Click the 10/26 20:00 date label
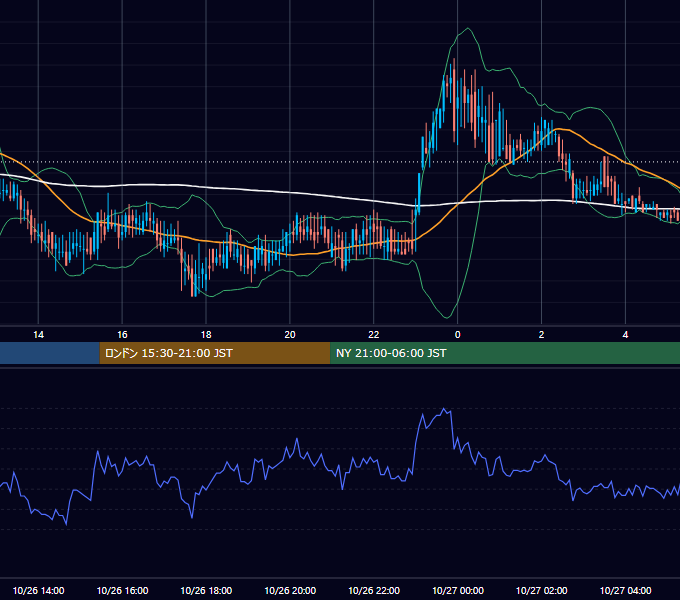Viewport: 680px width, 600px height. click(290, 590)
